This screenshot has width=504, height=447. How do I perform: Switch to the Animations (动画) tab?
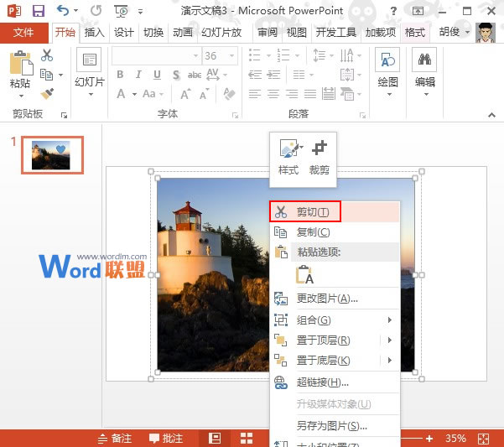coord(183,33)
